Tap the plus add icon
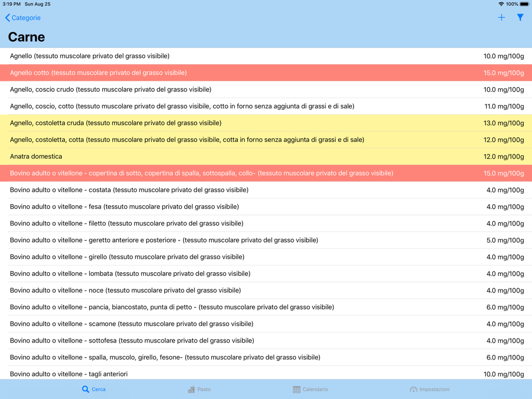The width and height of the screenshot is (532, 399). tap(502, 18)
